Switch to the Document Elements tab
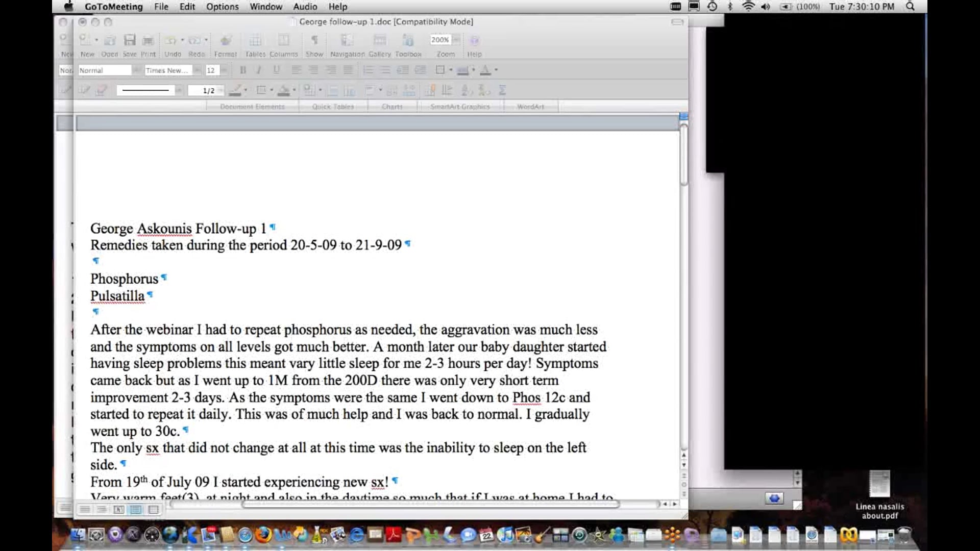The width and height of the screenshot is (980, 551). click(252, 107)
